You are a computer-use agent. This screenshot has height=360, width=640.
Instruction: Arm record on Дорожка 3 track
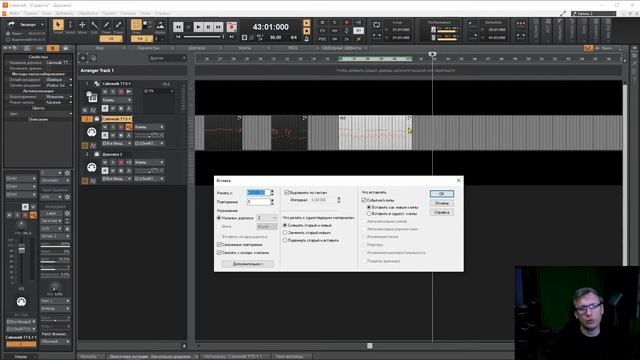[x=121, y=162]
